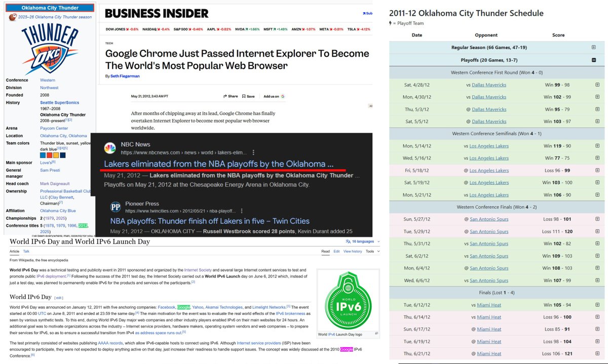Screen dimensions: 608x364
Task: Expand the Thu 6/21/12 Heat game details
Action: pyautogui.click(x=597, y=353)
